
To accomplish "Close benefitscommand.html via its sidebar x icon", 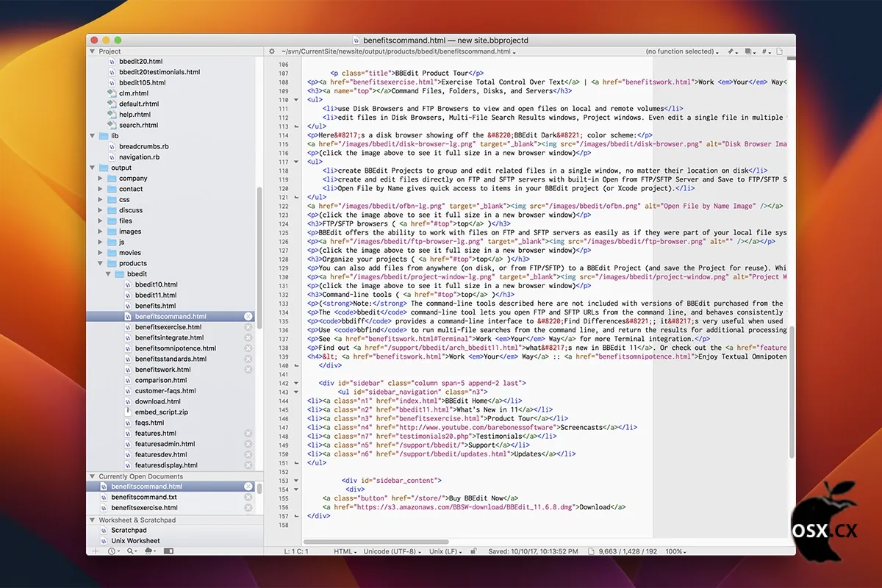I will pos(248,316).
